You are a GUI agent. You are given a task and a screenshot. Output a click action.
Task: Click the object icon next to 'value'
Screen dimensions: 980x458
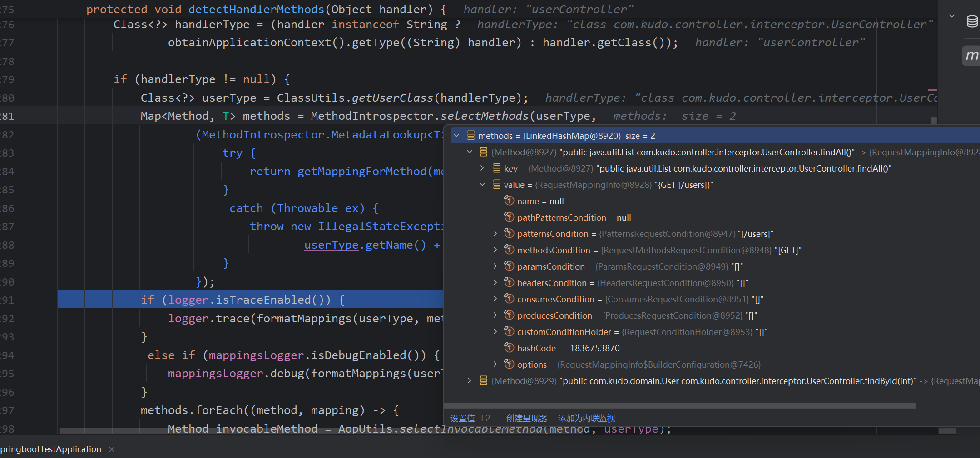[x=497, y=184]
